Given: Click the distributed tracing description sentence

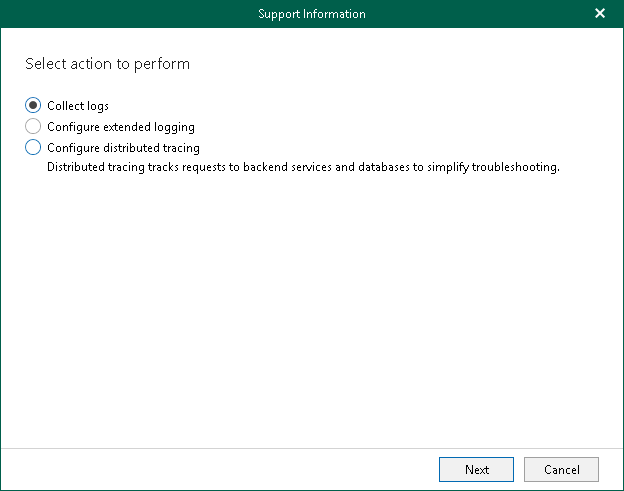Looking at the screenshot, I should point(303,167).
